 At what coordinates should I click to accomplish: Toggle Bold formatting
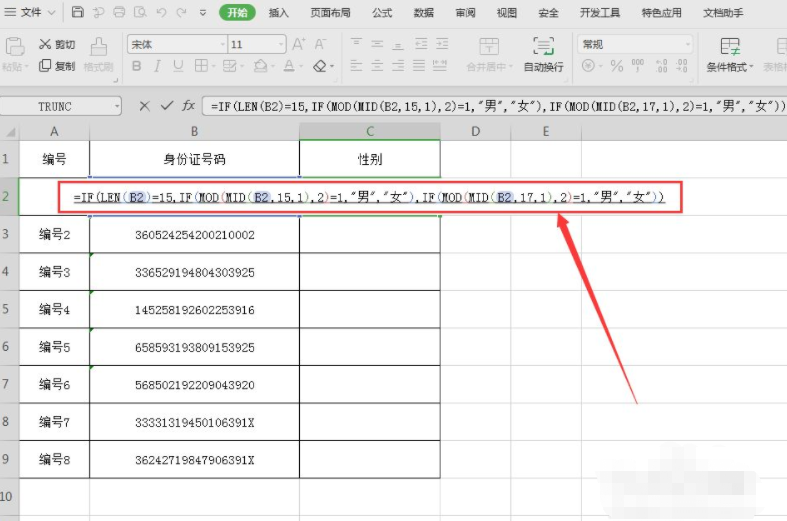(136, 66)
